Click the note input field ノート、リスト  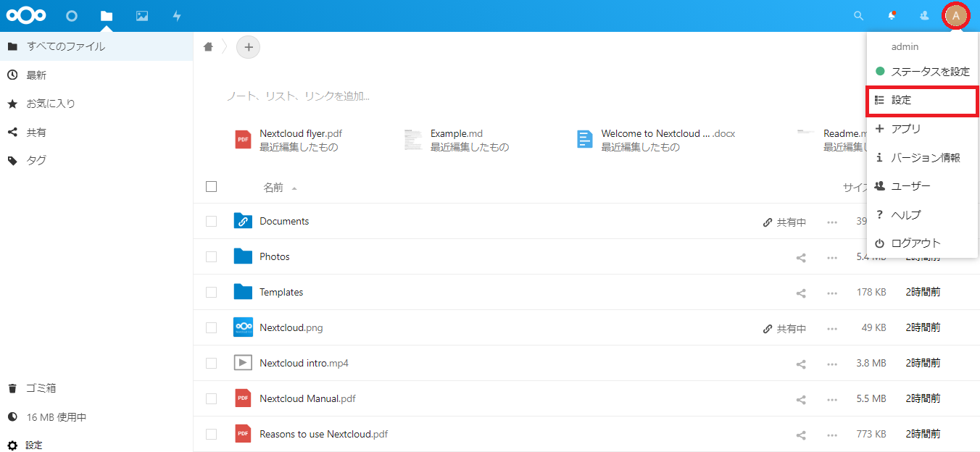(298, 96)
